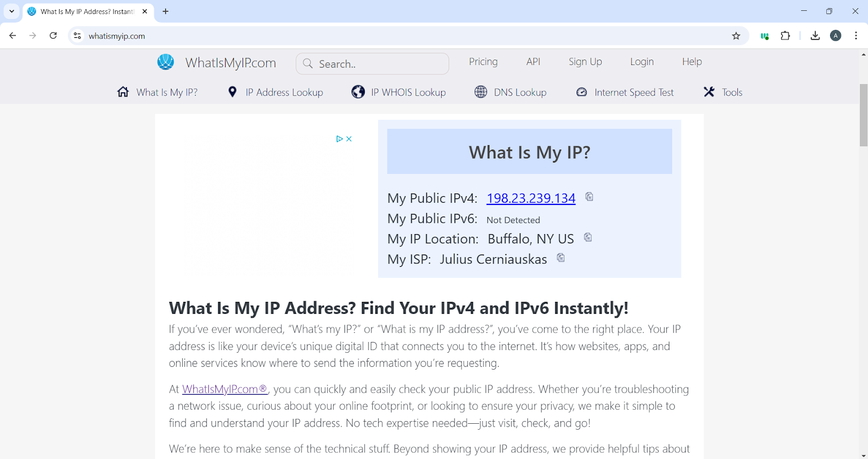Open the Pricing page

[483, 62]
